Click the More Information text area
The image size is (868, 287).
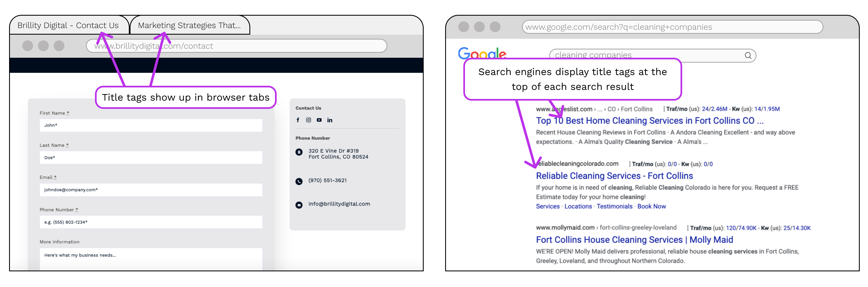coord(151,256)
